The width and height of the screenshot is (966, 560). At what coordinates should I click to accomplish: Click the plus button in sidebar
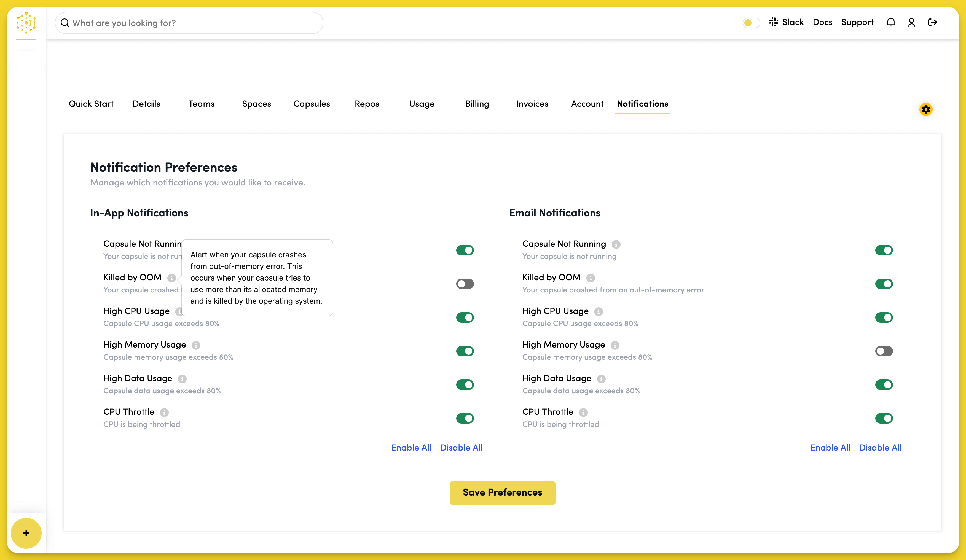[x=26, y=533]
